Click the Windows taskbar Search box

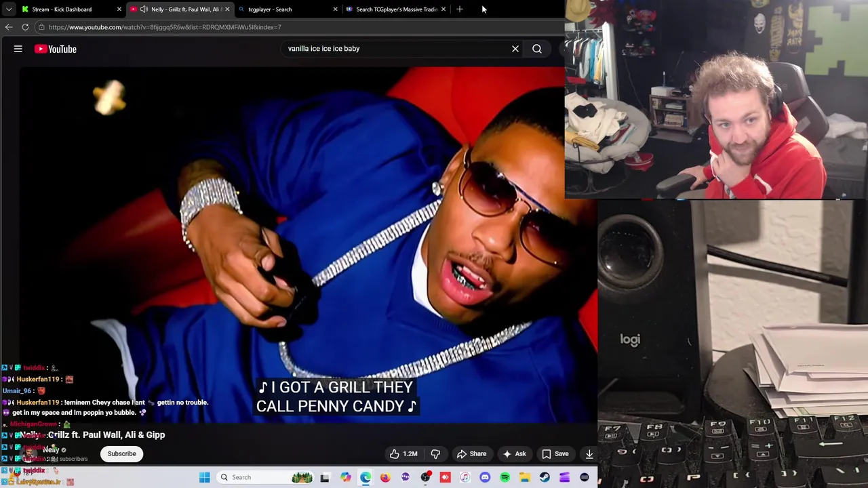click(266, 477)
